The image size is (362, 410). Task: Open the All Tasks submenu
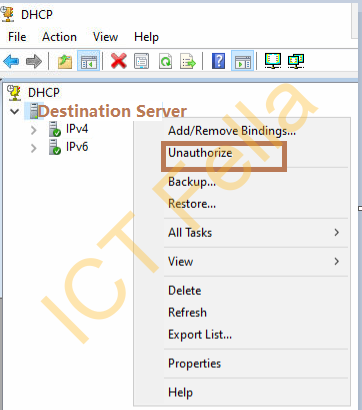[242, 233]
